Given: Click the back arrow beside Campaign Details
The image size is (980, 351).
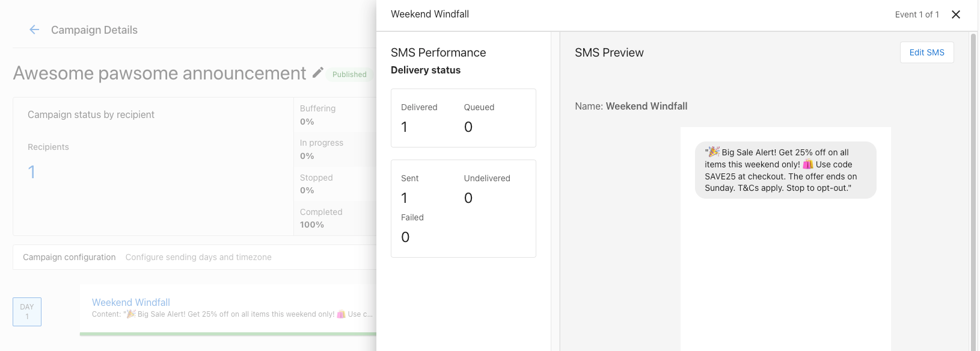Looking at the screenshot, I should [34, 30].
